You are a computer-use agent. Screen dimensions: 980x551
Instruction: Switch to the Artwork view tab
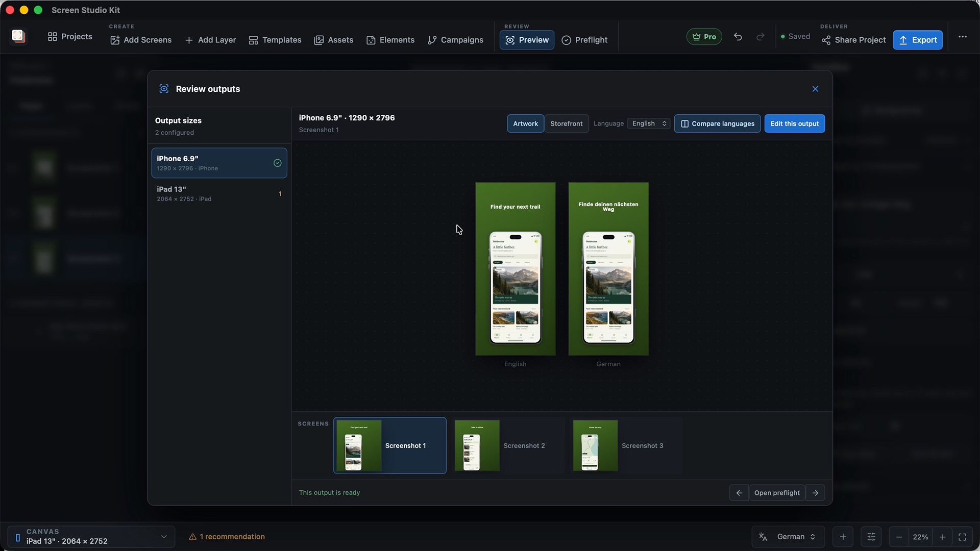(525, 123)
